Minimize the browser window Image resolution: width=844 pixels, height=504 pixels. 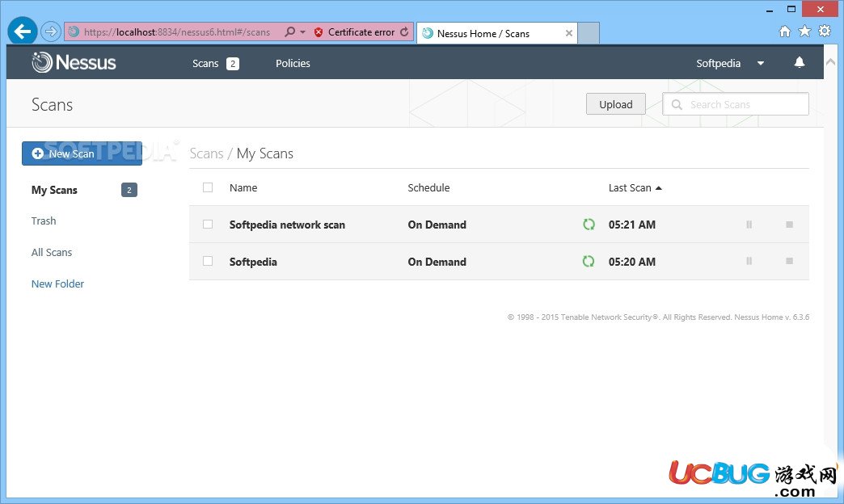770,10
